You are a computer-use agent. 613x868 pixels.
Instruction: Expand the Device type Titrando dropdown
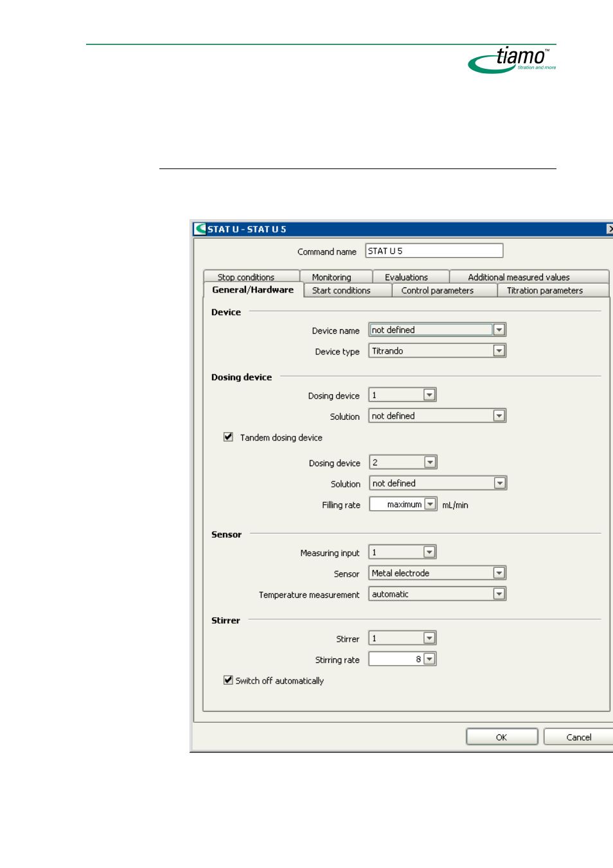tap(499, 350)
